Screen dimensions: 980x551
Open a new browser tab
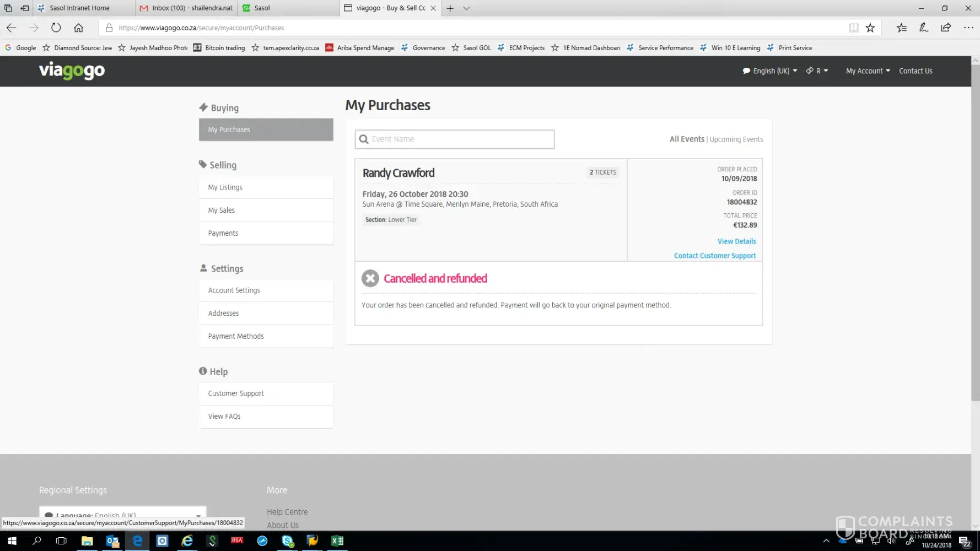(x=450, y=8)
